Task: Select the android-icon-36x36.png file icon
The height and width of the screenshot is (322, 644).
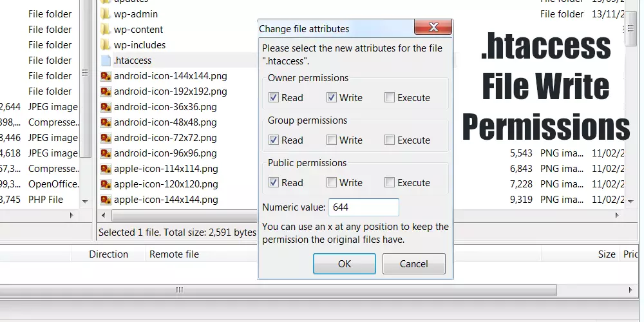Action: click(x=106, y=107)
